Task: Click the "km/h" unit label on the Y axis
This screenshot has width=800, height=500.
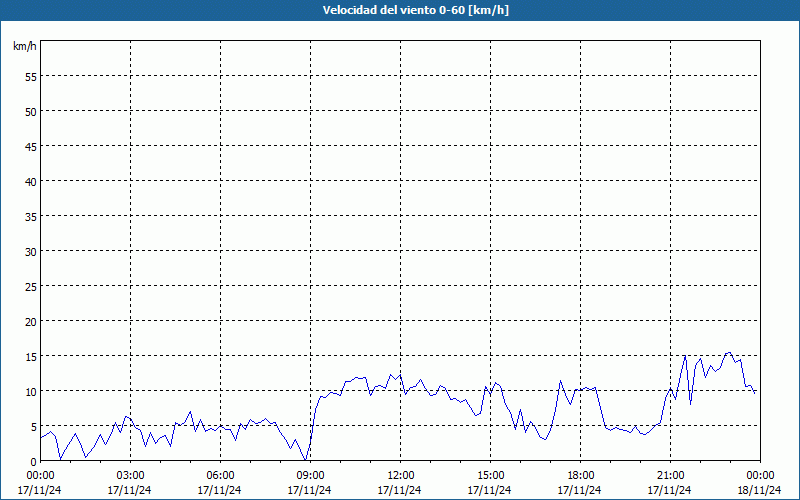Action: [24, 46]
